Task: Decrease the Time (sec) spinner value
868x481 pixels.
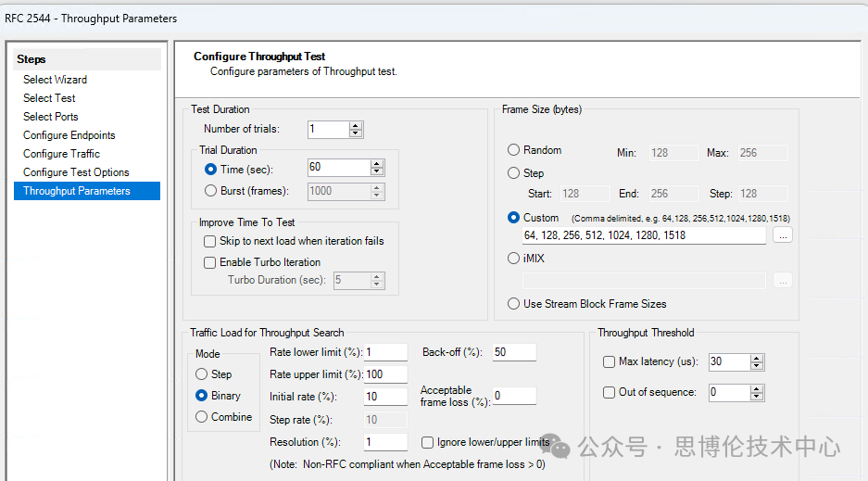Action: (376, 172)
